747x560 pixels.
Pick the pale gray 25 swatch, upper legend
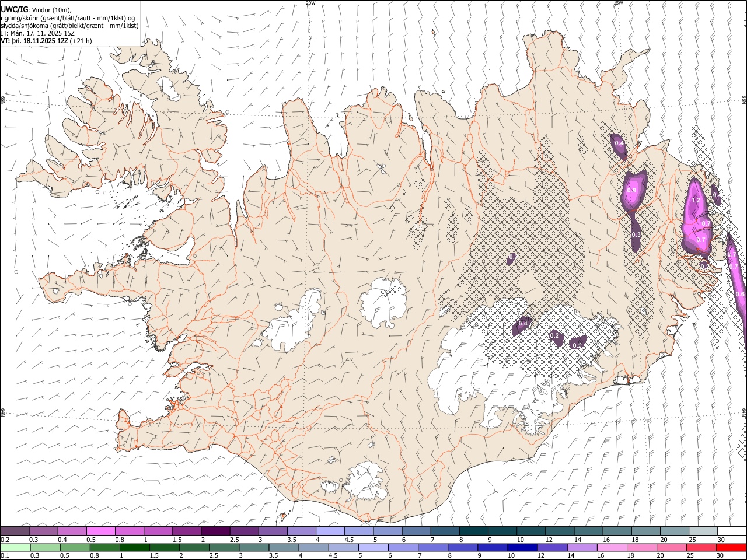(x=703, y=531)
